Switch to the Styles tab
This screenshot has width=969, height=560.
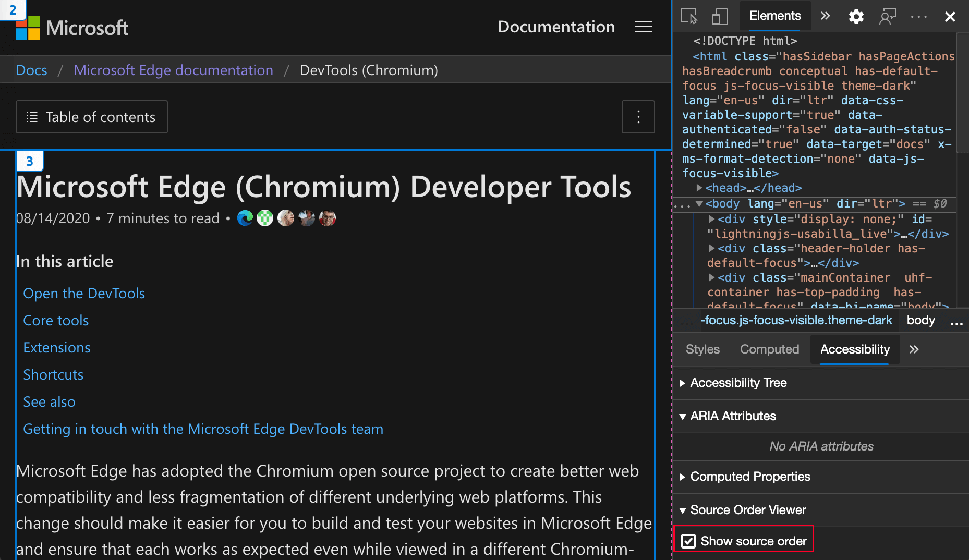pos(702,349)
